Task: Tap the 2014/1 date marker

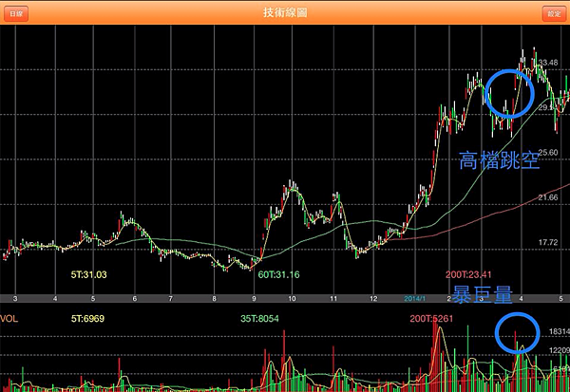Action: [x=414, y=299]
